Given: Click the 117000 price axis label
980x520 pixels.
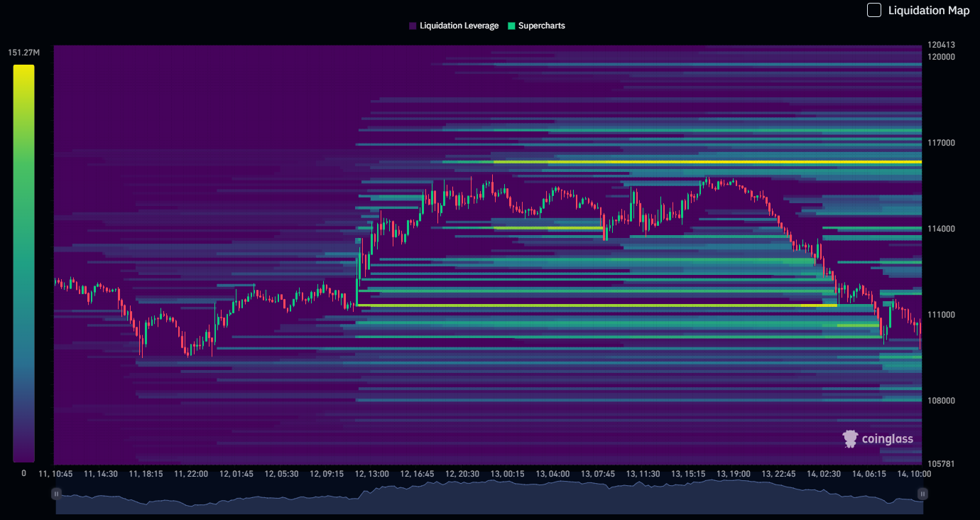Looking at the screenshot, I should 941,143.
